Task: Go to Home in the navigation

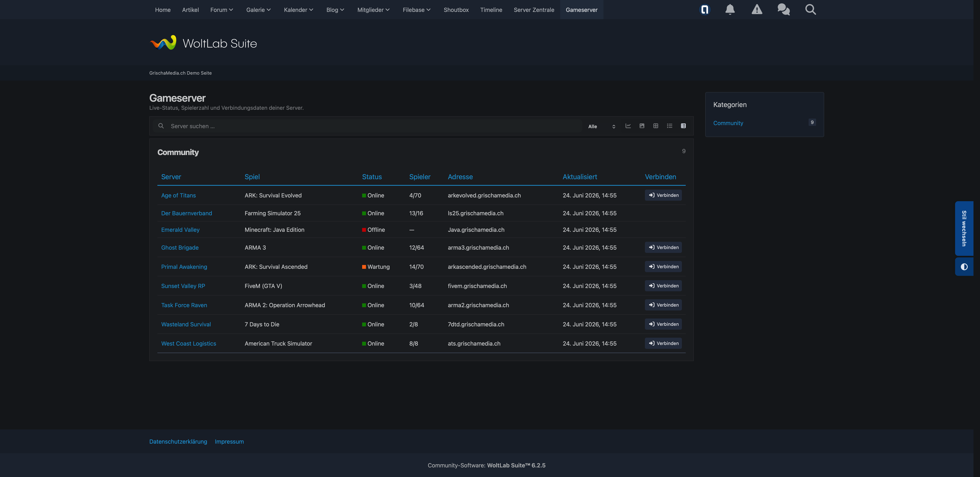Action: [x=163, y=10]
